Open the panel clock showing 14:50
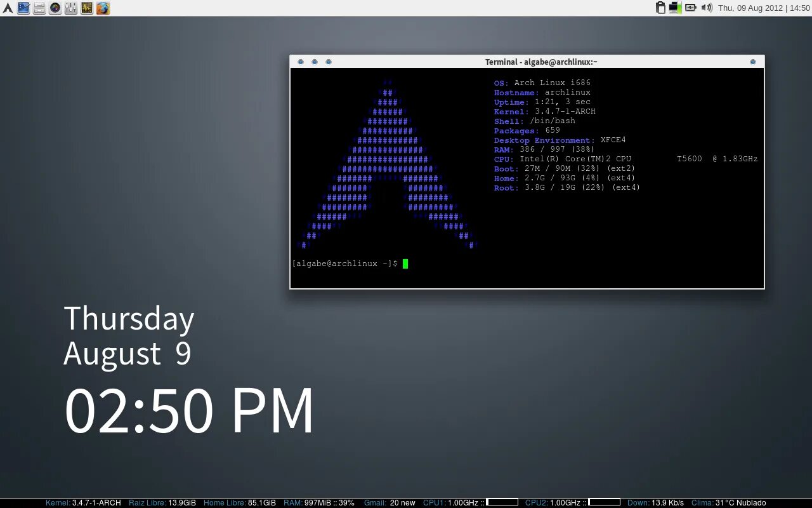 coord(764,8)
